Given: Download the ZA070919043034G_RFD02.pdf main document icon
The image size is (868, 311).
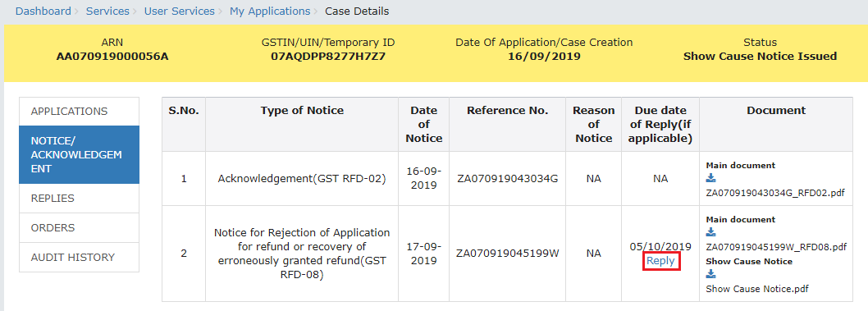Looking at the screenshot, I should [710, 178].
